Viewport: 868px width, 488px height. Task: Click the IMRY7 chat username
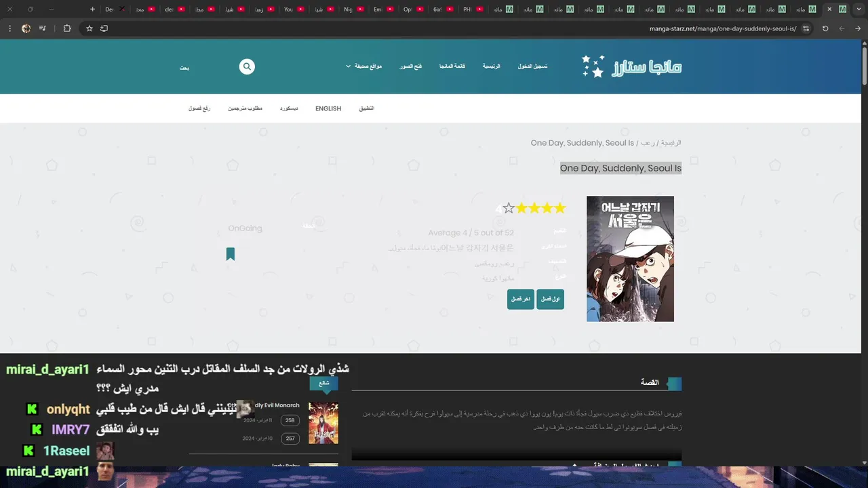(71, 430)
